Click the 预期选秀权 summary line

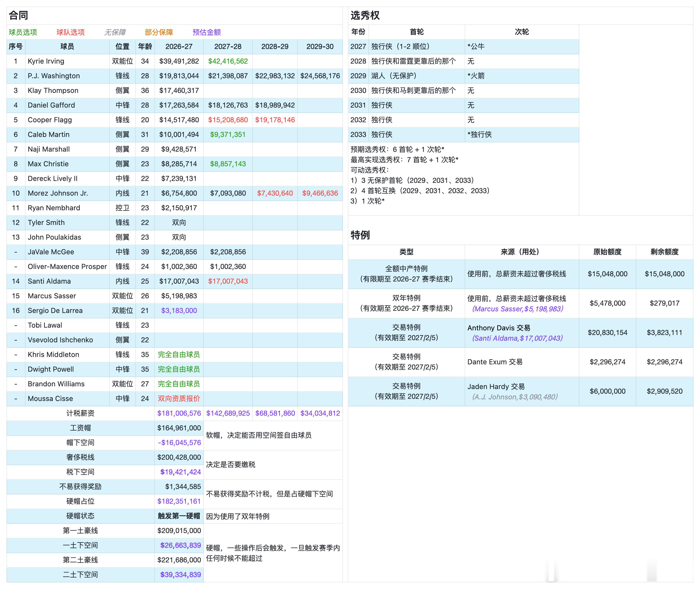tap(398, 150)
